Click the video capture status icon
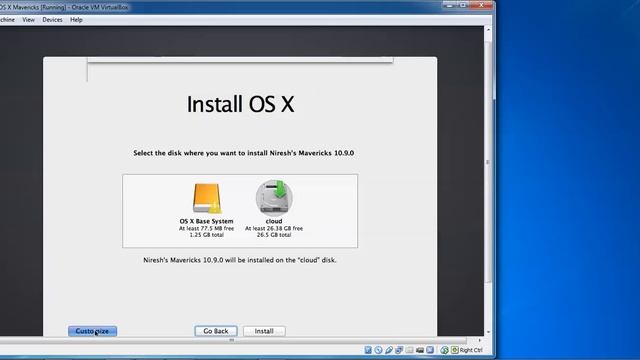Image resolution: width=640 pixels, height=360 pixels. (420, 350)
